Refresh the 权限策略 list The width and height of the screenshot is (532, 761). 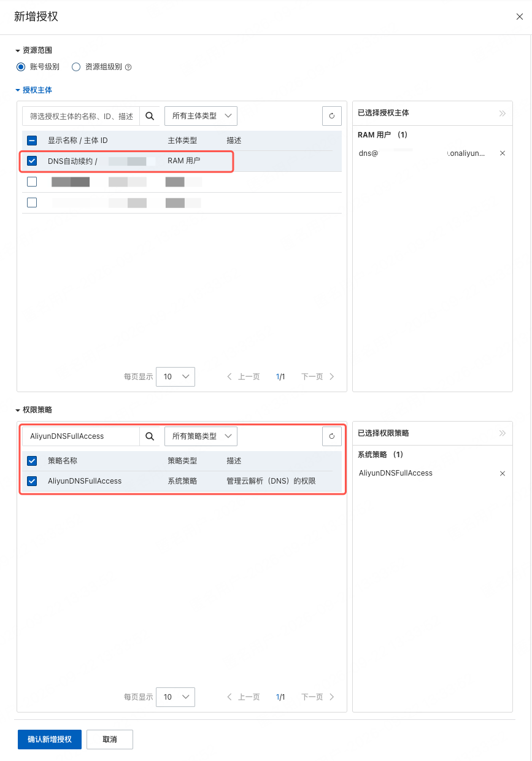(x=332, y=436)
